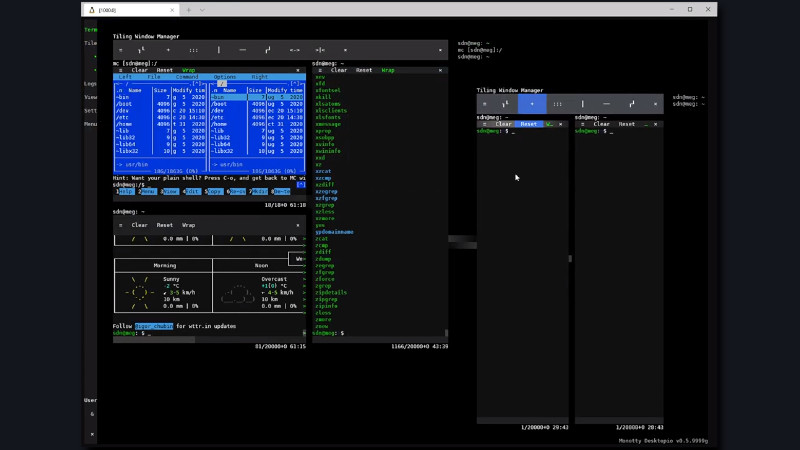Click horizontal split icon in left Tiling Window Manager toolbar
The height and width of the screenshot is (450, 800).
(x=242, y=50)
